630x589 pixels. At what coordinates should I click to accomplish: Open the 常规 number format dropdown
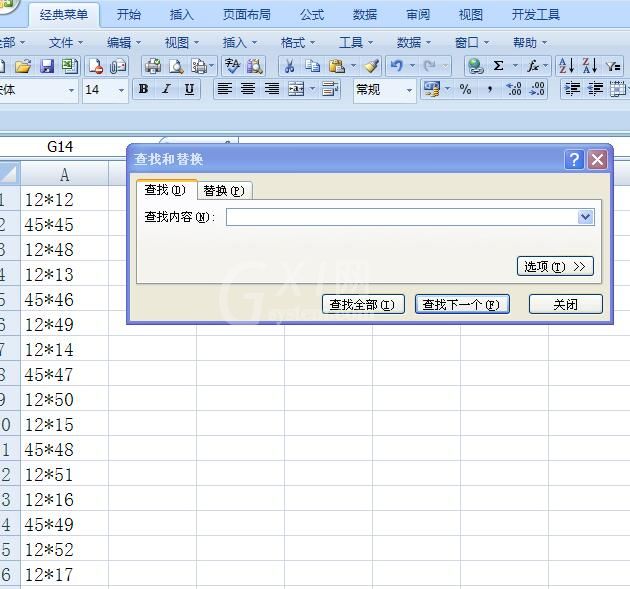(x=409, y=90)
